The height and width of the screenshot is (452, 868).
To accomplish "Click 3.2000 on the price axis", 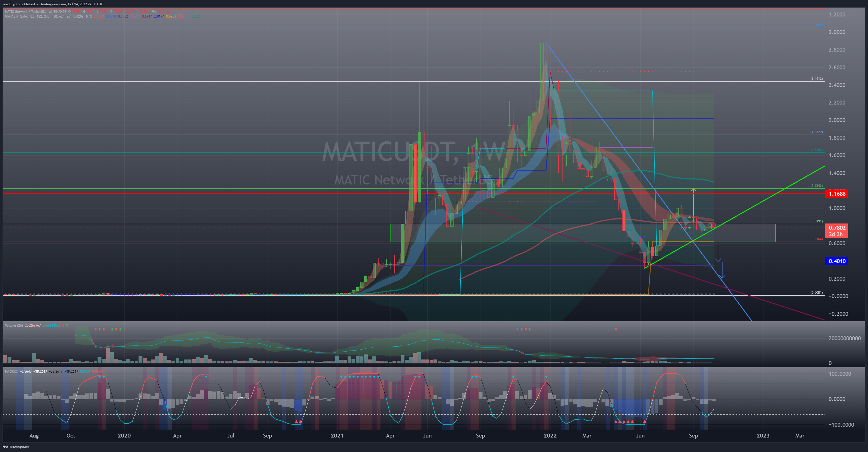I will [837, 14].
